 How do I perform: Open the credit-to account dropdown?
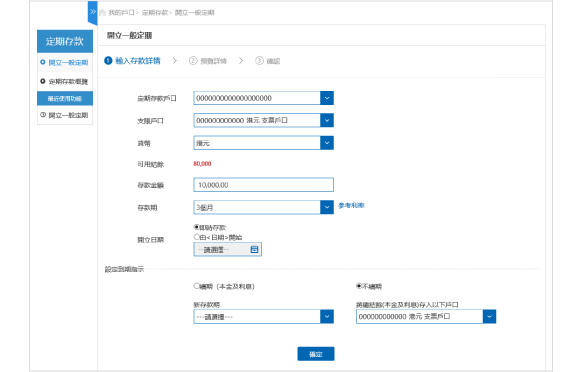click(x=426, y=317)
